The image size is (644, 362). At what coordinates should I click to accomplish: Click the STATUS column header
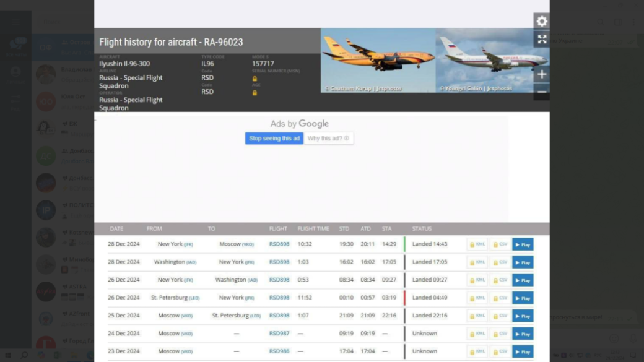point(422,228)
